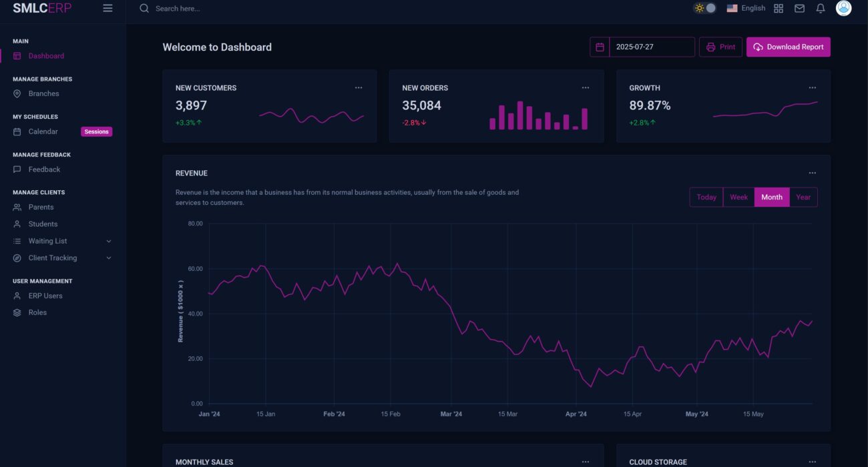Image resolution: width=868 pixels, height=467 pixels.
Task: Toggle the light/dark theme switch
Action: coord(705,8)
